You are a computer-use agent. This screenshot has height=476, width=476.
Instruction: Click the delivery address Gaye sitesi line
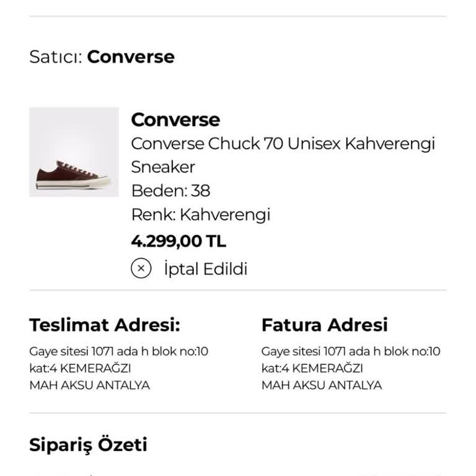(118, 351)
